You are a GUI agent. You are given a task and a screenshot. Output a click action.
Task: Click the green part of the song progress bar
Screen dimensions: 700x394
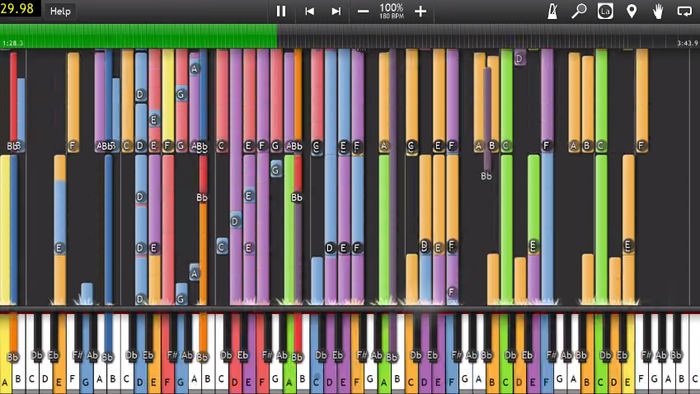coord(138,36)
